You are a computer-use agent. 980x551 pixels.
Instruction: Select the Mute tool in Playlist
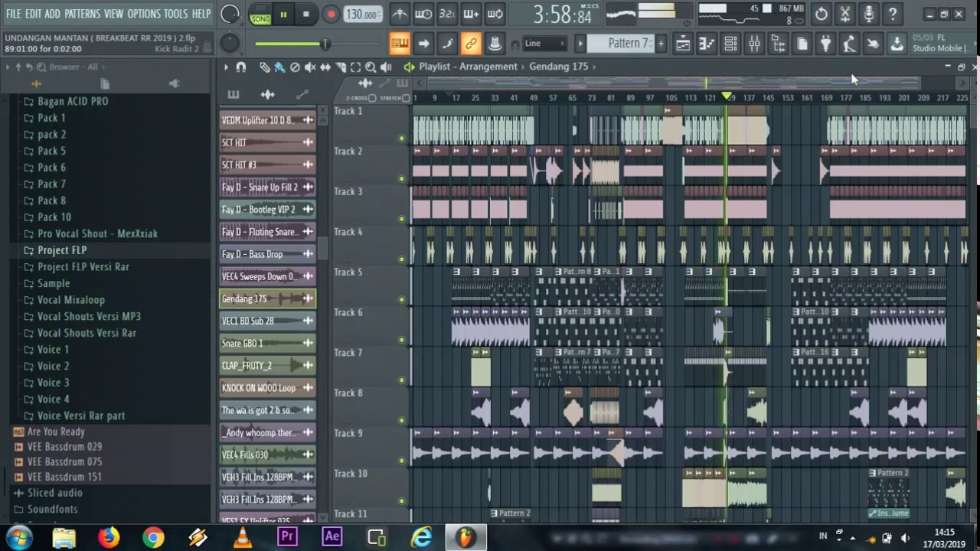pos(310,67)
